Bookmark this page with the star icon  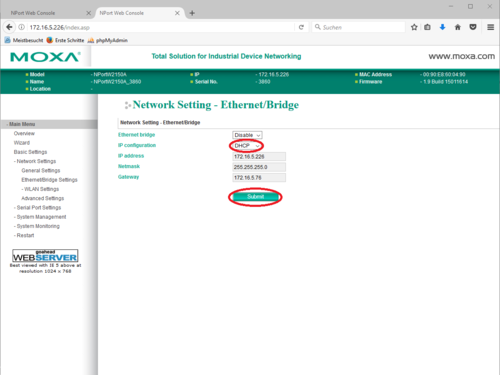pos(414,27)
